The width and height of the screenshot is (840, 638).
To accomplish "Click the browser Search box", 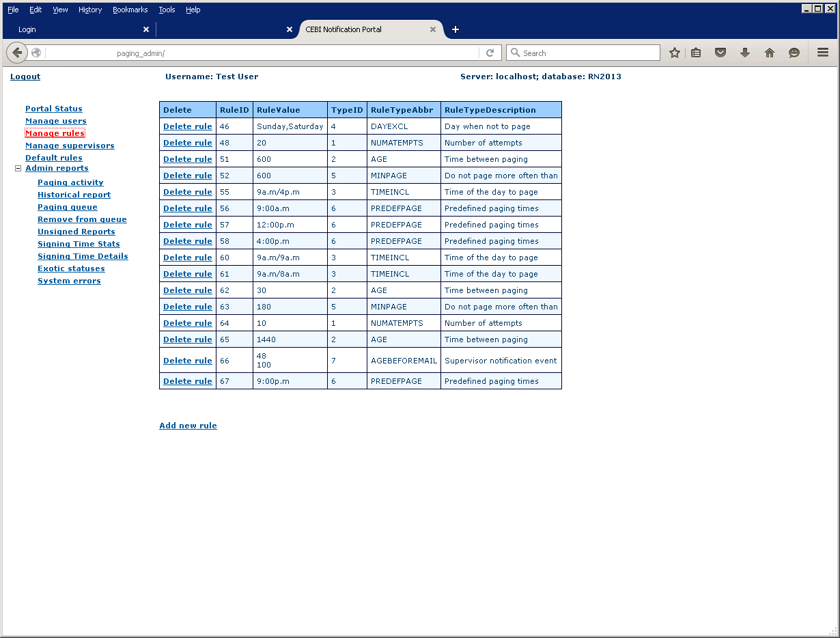I will (x=583, y=53).
